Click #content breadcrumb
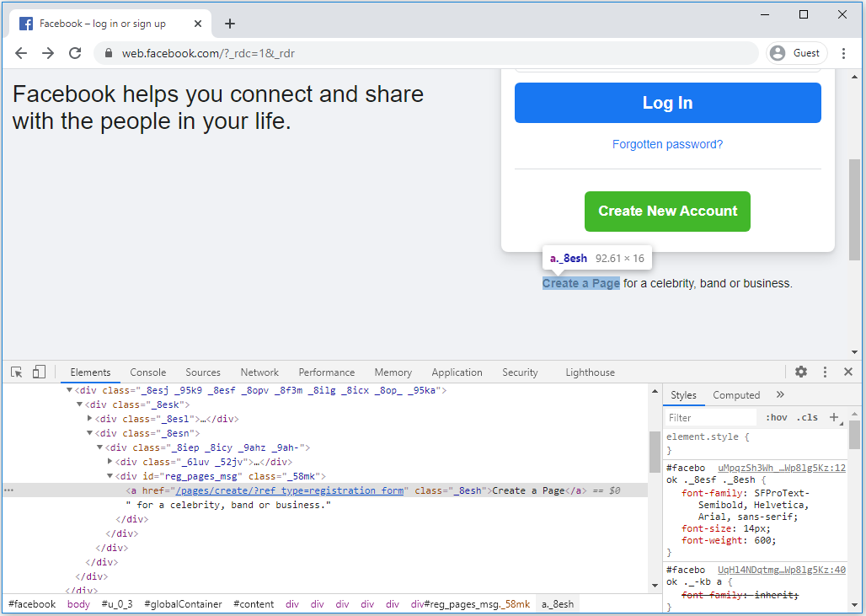The height and width of the screenshot is (616, 866). pos(254,604)
